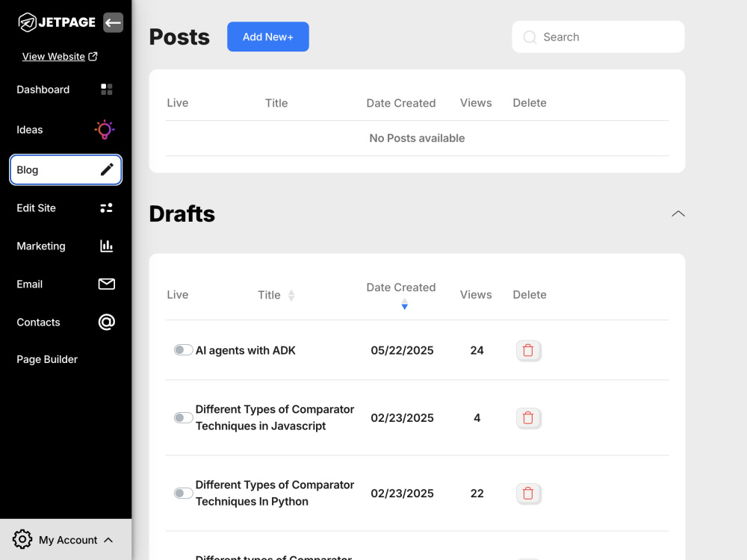Image resolution: width=747 pixels, height=560 pixels.
Task: Open the View Website link
Action: [53, 56]
